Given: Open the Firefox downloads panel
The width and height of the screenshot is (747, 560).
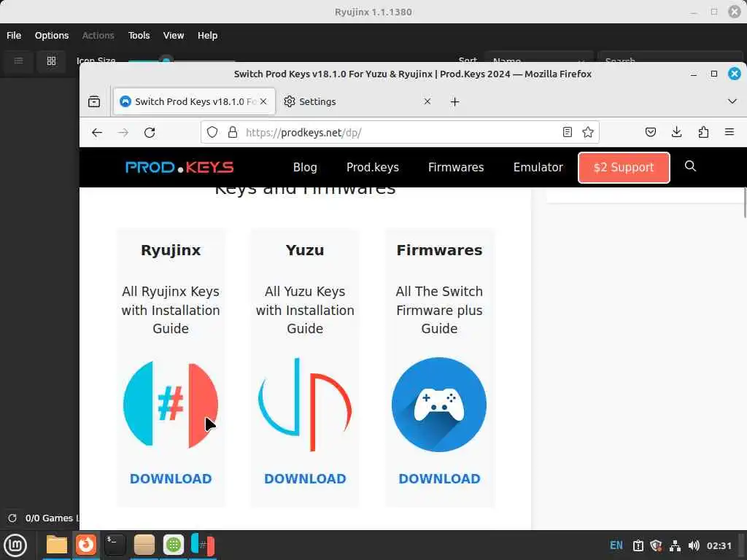Looking at the screenshot, I should pos(676,133).
